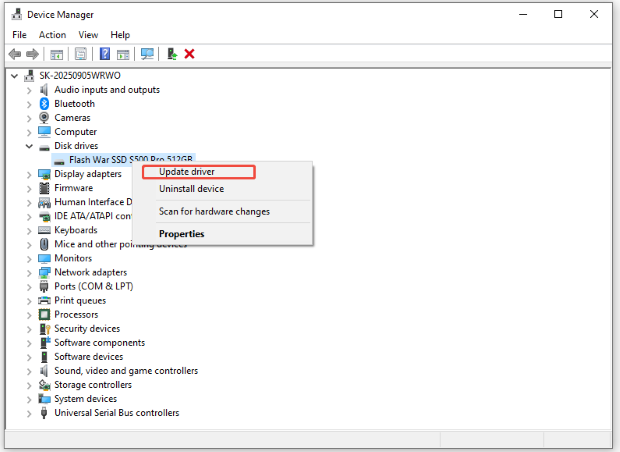Viewport: 620px width, 452px height.
Task: Click the Bluetooth device category icon
Action: [44, 104]
